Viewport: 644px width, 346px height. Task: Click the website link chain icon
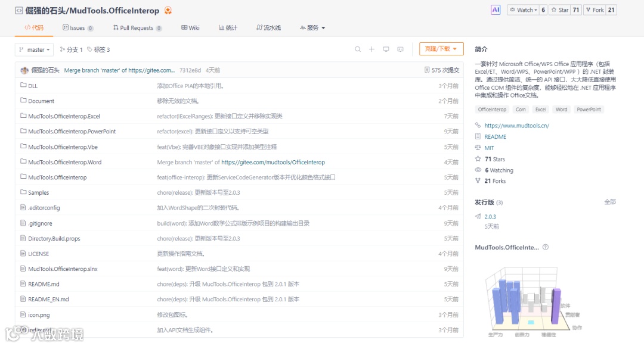[478, 126]
